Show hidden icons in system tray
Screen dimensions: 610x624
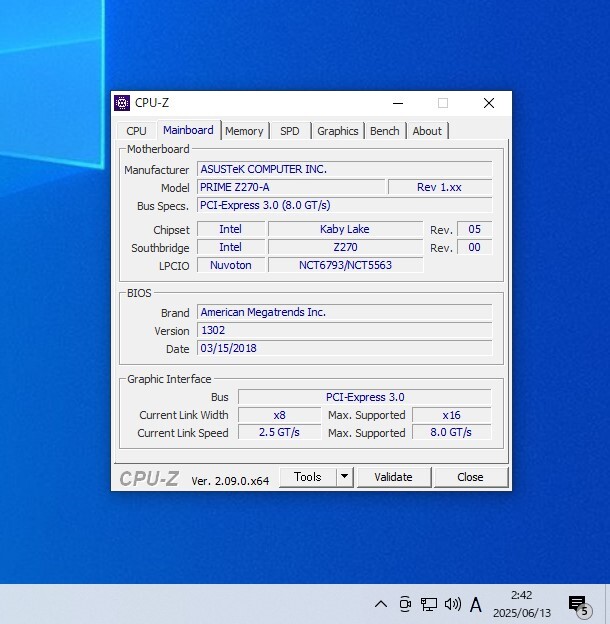point(381,604)
